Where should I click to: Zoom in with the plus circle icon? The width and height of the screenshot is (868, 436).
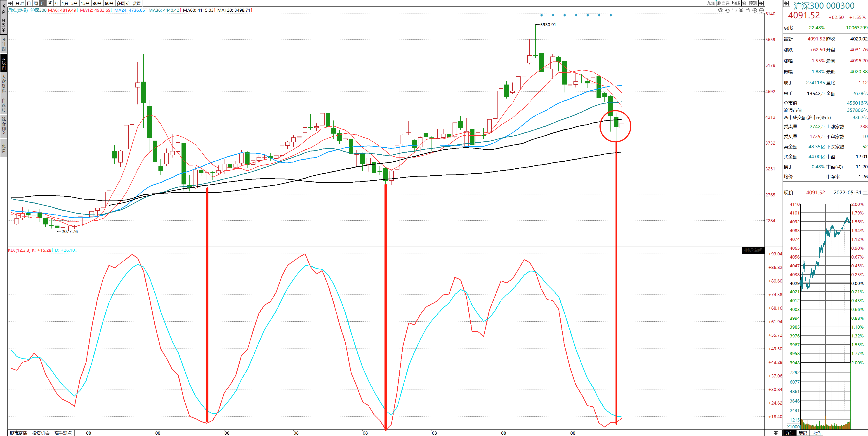pos(755,10)
